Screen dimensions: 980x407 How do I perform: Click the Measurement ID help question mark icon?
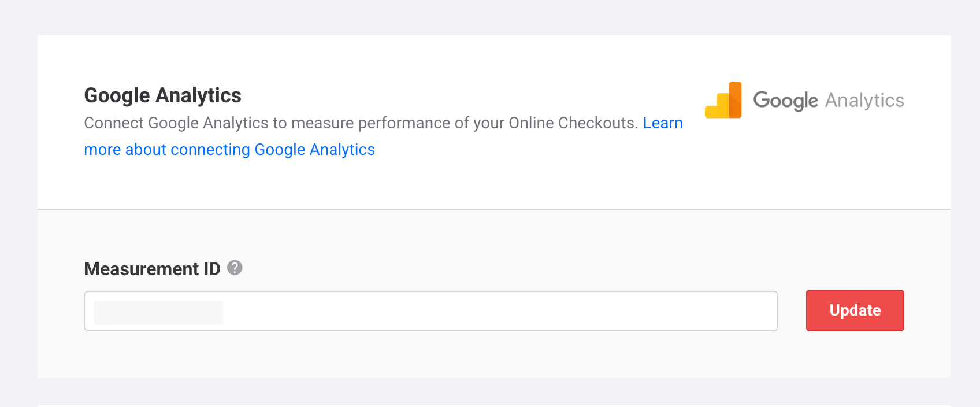tap(235, 268)
